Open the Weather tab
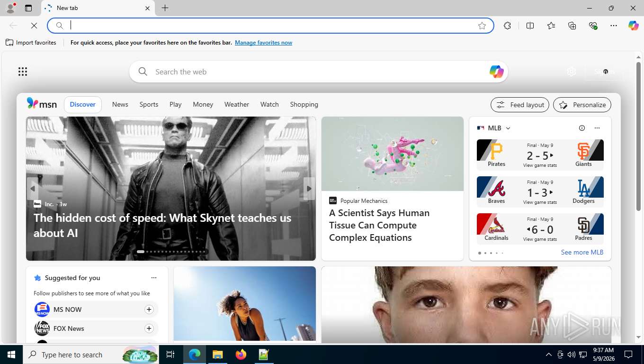Screen dimensions: 644x364 click(x=236, y=104)
